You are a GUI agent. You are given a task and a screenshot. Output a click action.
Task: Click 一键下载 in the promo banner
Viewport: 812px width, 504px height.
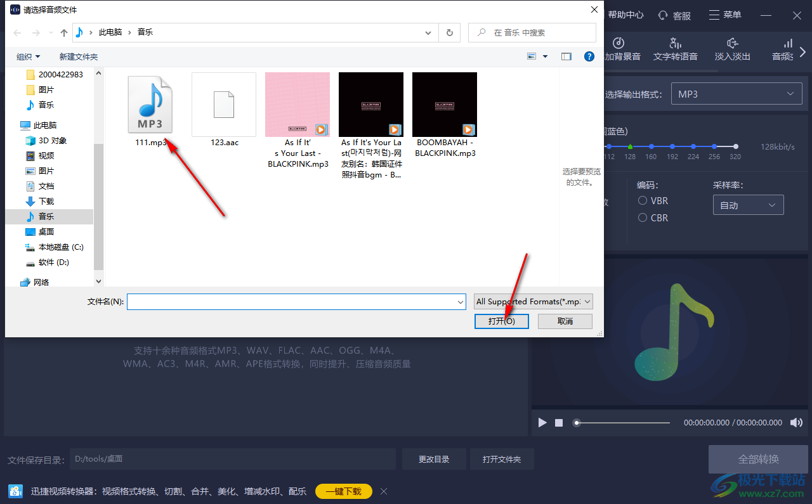coord(344,491)
